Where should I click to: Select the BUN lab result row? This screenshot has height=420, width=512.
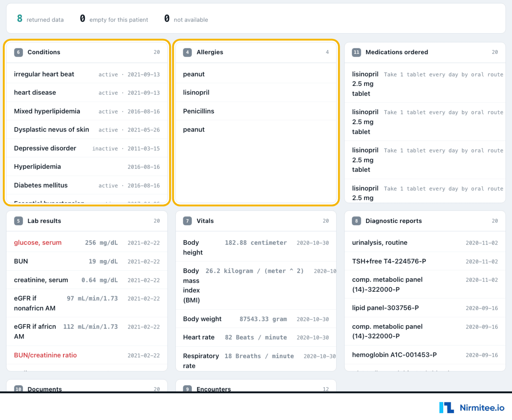87,261
